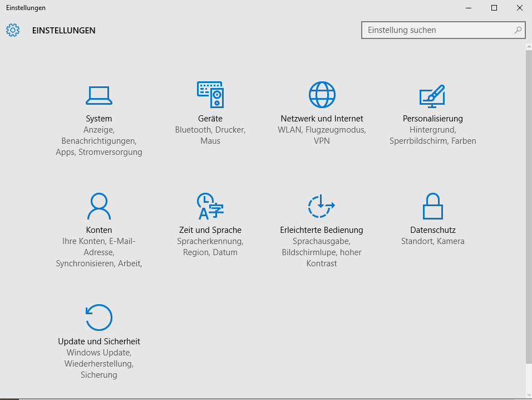
Task: Open Erleichterte Bedienung dashed circle icon
Action: pyautogui.click(x=321, y=206)
